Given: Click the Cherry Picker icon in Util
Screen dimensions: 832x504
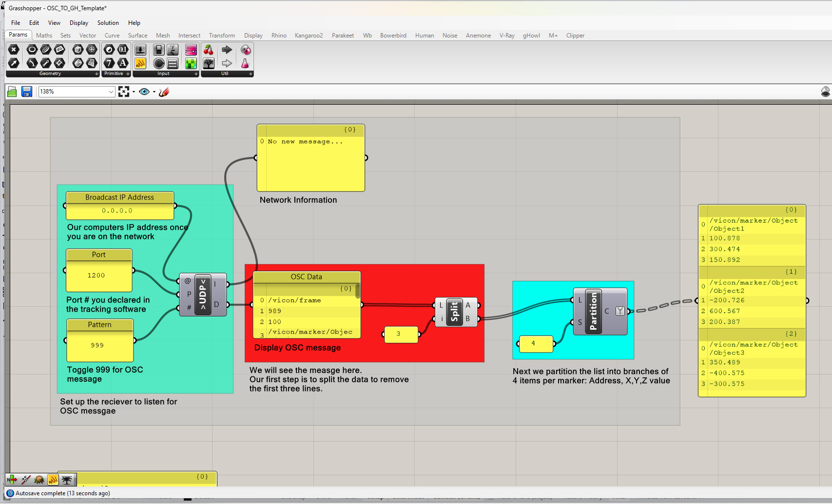Looking at the screenshot, I should tap(209, 50).
